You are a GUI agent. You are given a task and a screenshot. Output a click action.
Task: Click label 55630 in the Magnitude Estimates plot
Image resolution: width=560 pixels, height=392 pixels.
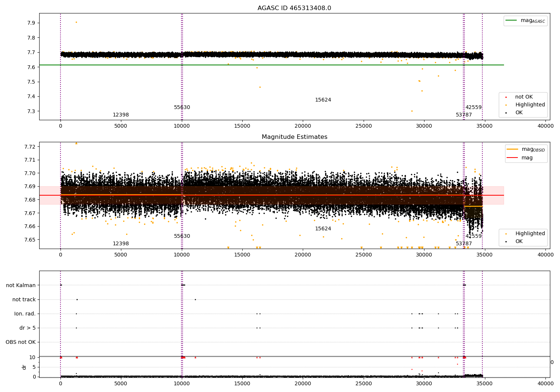(x=182, y=236)
